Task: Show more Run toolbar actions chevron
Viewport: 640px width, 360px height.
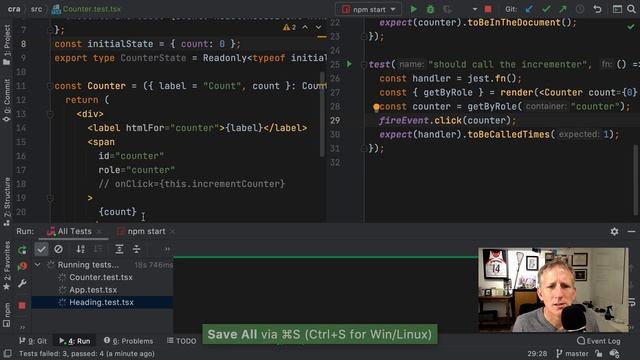Action: tap(167, 249)
